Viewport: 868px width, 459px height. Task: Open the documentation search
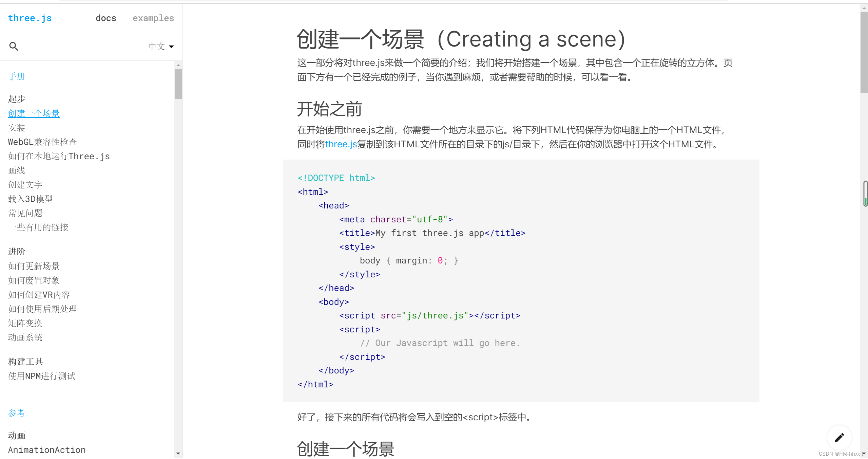tap(14, 46)
